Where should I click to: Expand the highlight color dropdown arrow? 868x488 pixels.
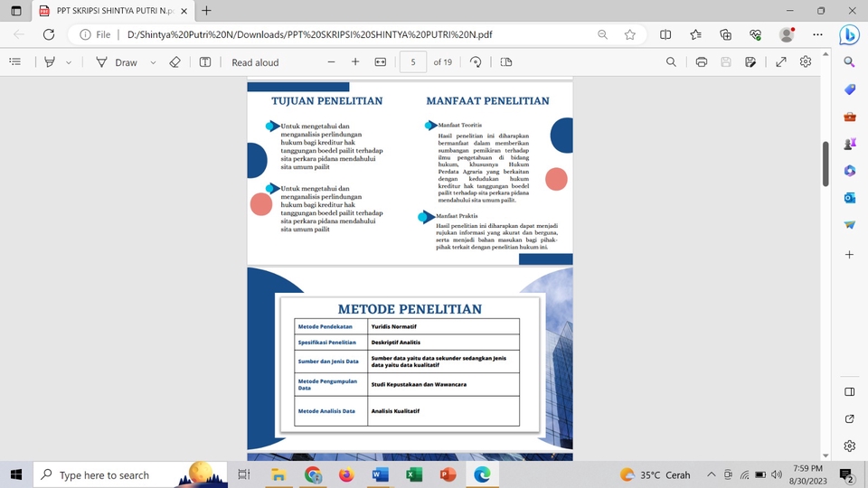click(69, 62)
